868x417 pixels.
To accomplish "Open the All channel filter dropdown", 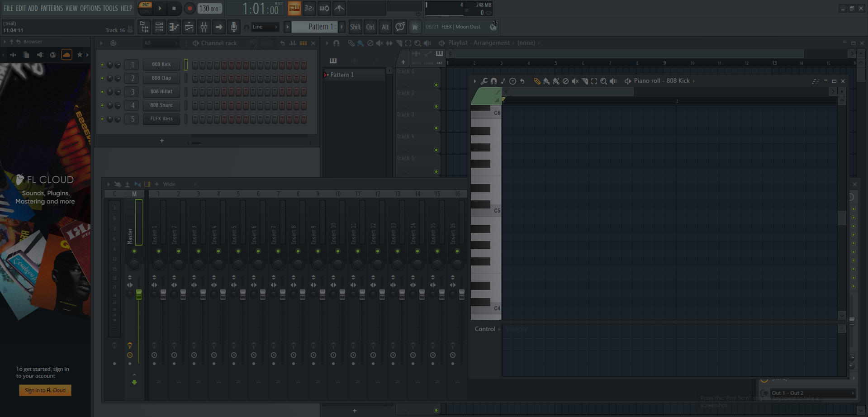I will (x=160, y=43).
